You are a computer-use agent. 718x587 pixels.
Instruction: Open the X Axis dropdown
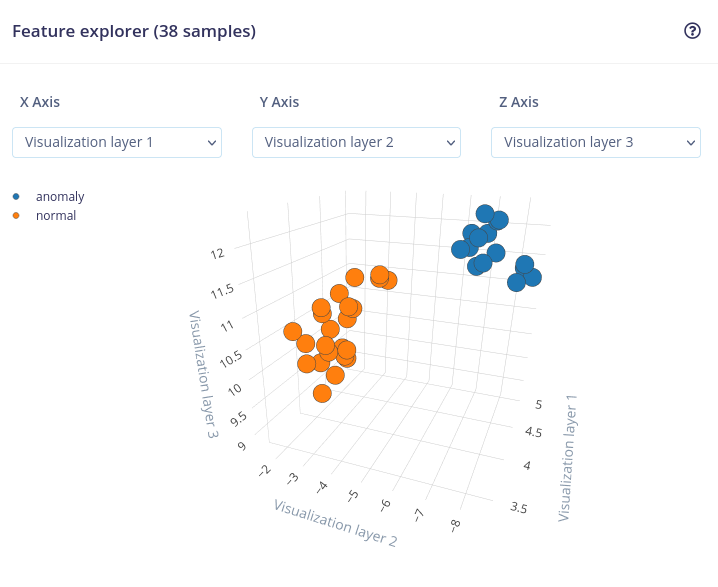(x=117, y=142)
